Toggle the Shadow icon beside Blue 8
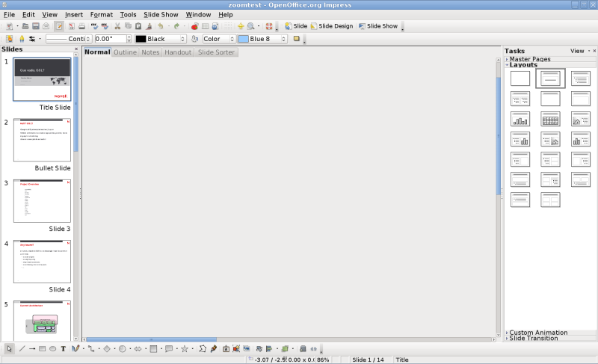Viewport: 598px width, 364px height. [296, 39]
